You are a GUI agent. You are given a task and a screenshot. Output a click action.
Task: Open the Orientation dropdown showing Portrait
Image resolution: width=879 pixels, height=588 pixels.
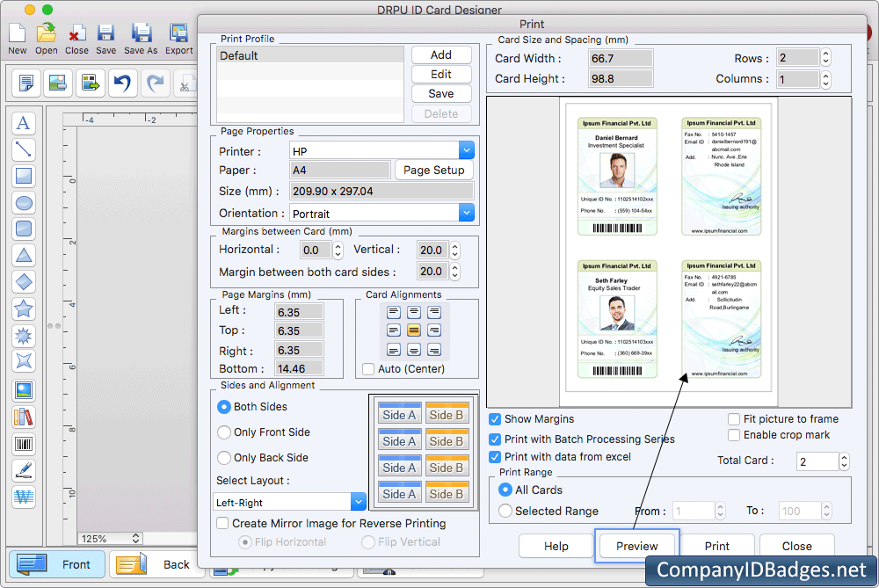pyautogui.click(x=467, y=213)
